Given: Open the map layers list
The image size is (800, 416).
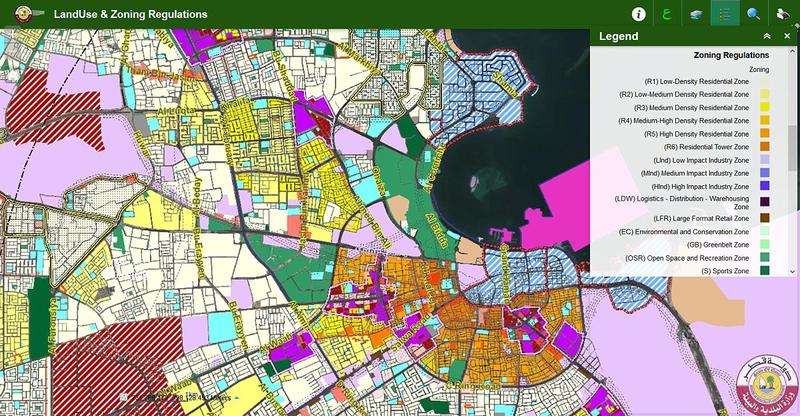Looking at the screenshot, I should pos(694,15).
